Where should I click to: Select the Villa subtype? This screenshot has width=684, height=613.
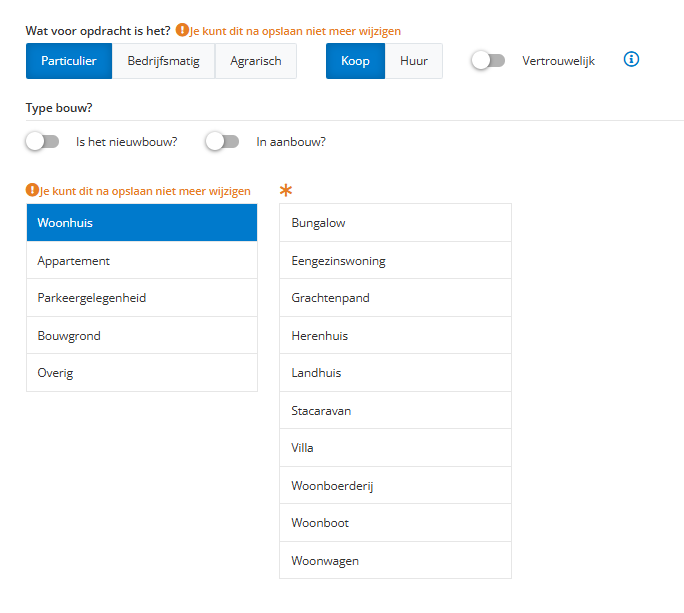click(395, 448)
